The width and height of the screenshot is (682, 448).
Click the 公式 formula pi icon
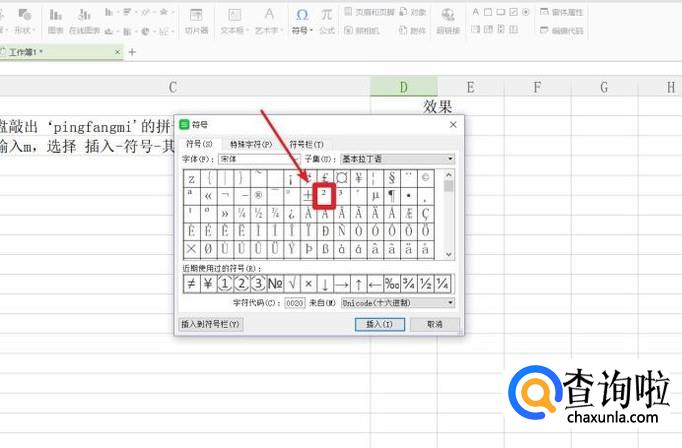point(327,21)
